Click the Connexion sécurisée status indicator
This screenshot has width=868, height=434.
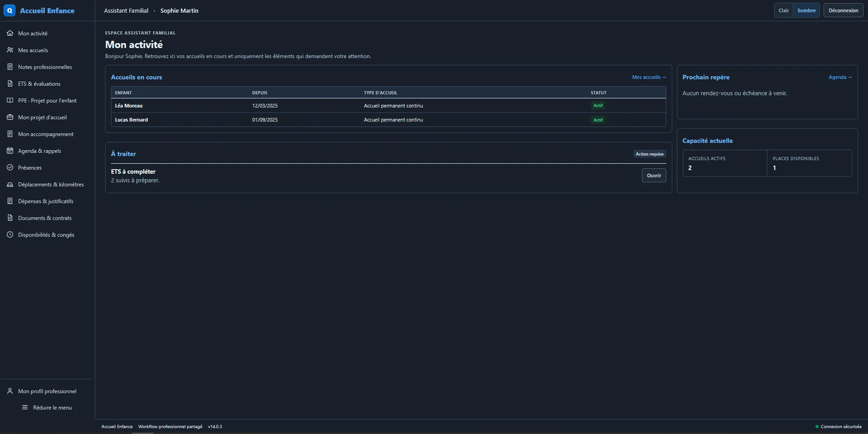[838, 427]
